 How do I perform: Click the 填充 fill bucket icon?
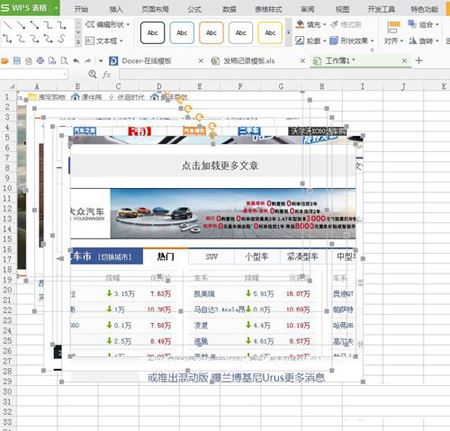300,24
